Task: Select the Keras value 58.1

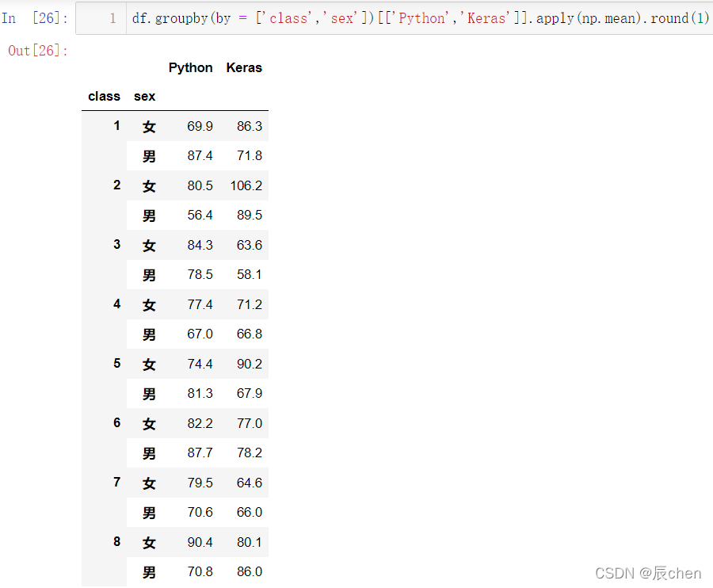Action: tap(250, 274)
